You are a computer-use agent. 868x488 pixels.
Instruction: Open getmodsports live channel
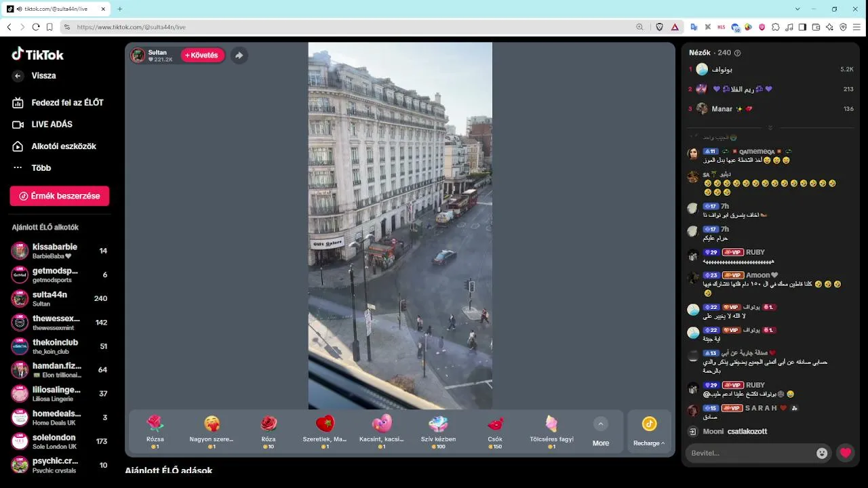(60, 274)
